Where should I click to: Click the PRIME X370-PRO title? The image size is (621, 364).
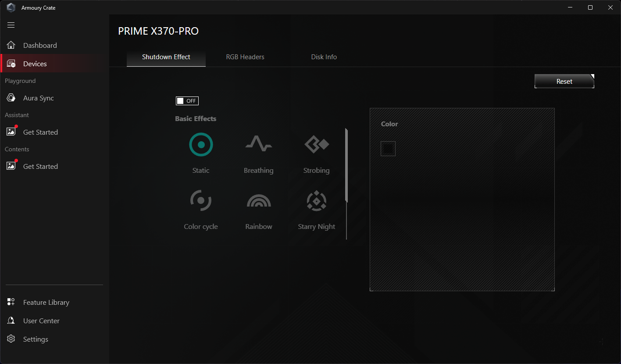(158, 31)
